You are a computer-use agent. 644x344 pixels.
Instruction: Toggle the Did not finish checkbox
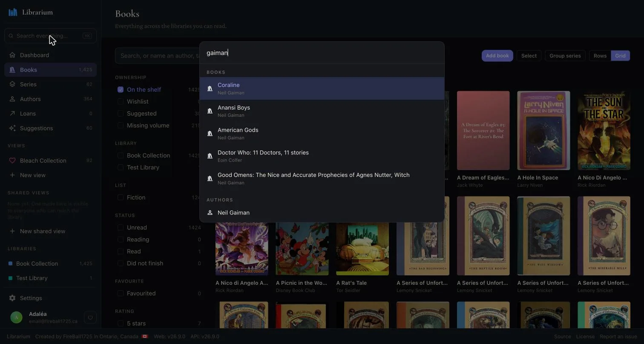pyautogui.click(x=121, y=263)
